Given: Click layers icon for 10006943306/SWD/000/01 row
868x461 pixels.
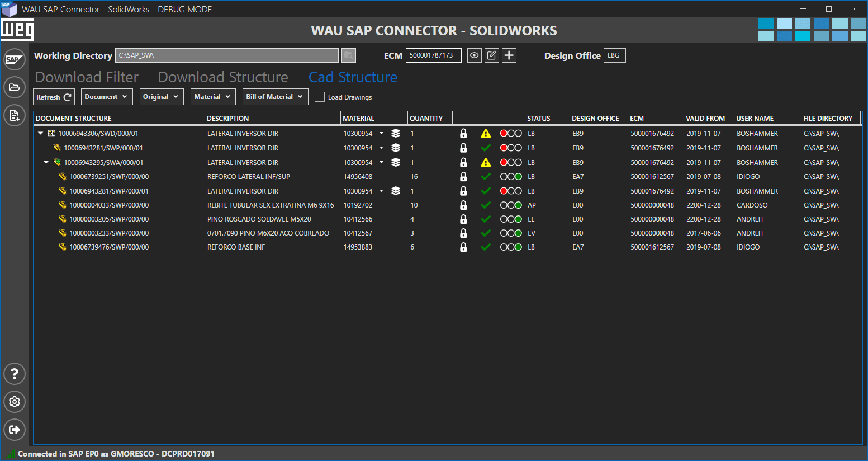Looking at the screenshot, I should (x=396, y=133).
